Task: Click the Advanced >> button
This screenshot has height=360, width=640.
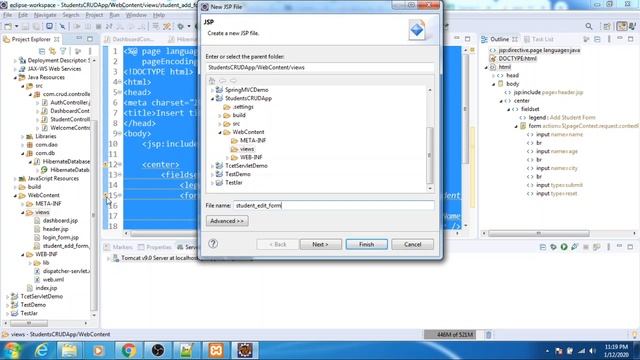Action: coord(227,221)
